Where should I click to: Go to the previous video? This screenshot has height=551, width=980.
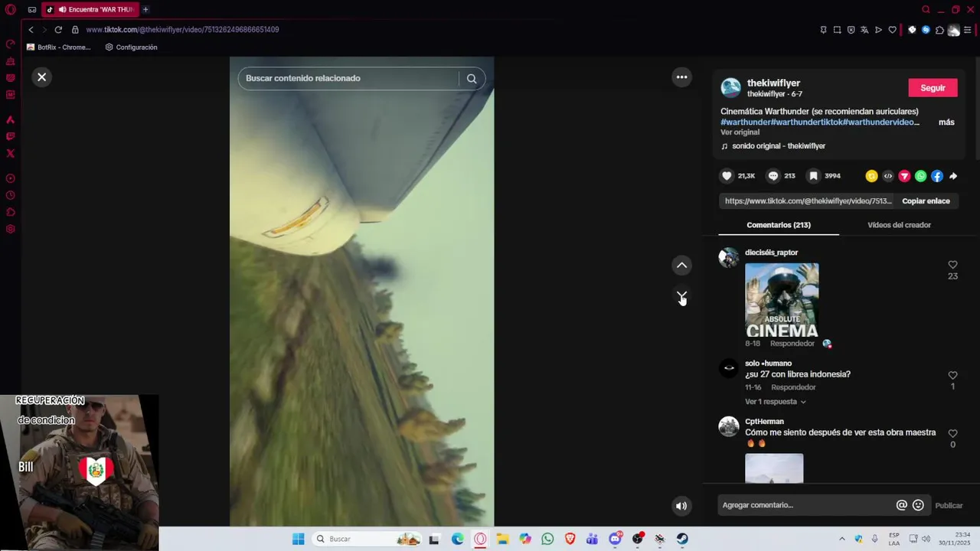tap(681, 266)
